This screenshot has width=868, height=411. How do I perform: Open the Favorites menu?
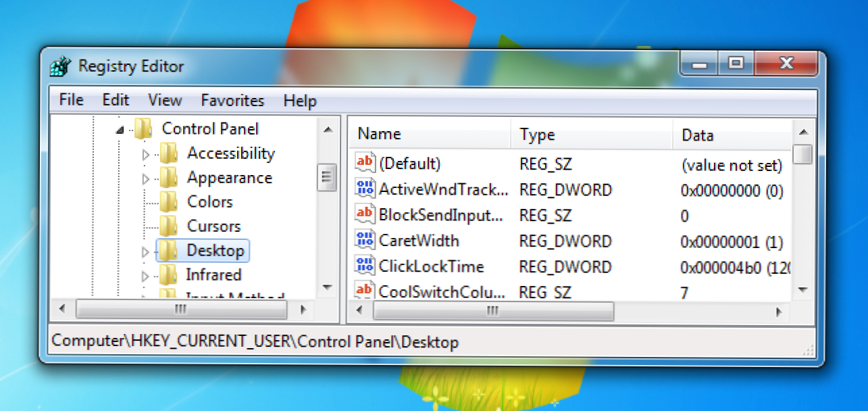(x=232, y=101)
